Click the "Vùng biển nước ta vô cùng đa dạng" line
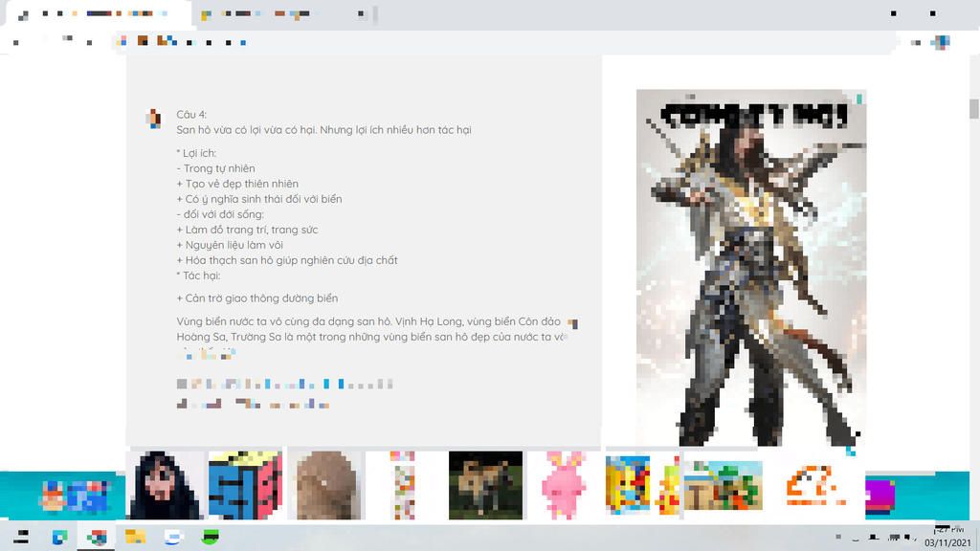The image size is (980, 551). pyautogui.click(x=368, y=321)
